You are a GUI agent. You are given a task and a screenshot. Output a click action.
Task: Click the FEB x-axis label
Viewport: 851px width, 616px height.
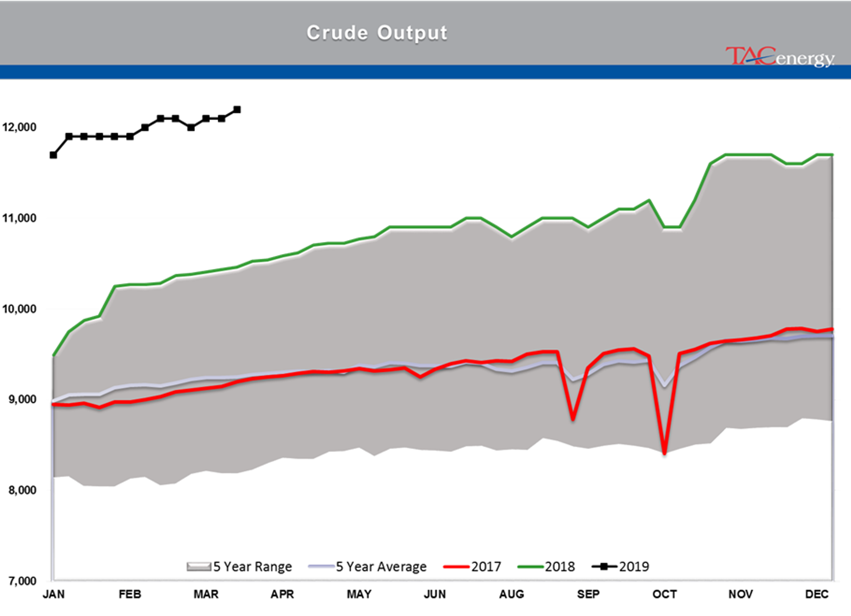[x=130, y=594]
